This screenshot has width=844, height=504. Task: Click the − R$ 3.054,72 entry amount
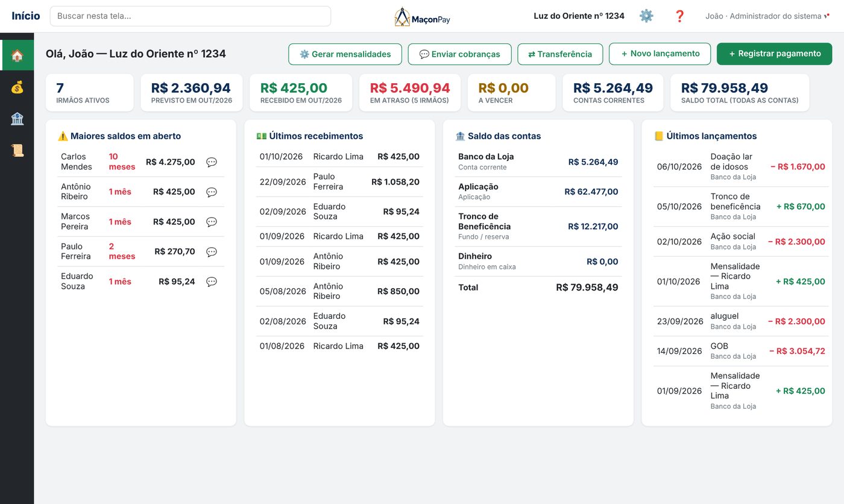(x=797, y=351)
